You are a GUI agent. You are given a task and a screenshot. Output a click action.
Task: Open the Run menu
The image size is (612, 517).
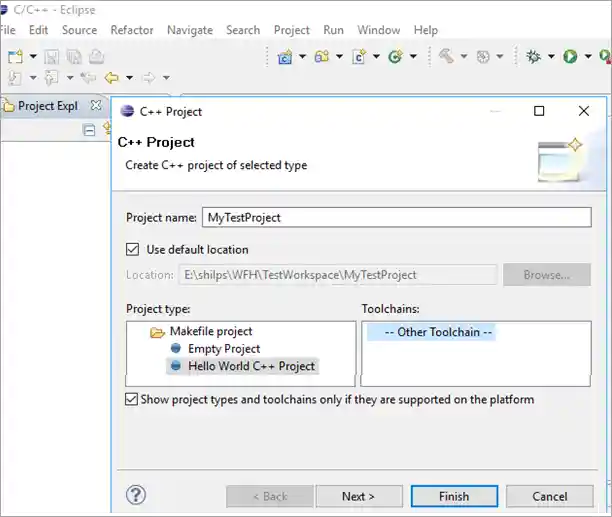tap(334, 30)
